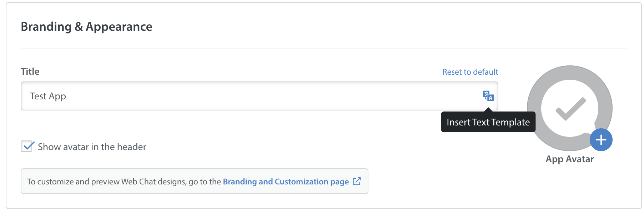Viewport: 644px width, 213px height.
Task: Click the blue plus button on avatar
Action: coord(601,140)
